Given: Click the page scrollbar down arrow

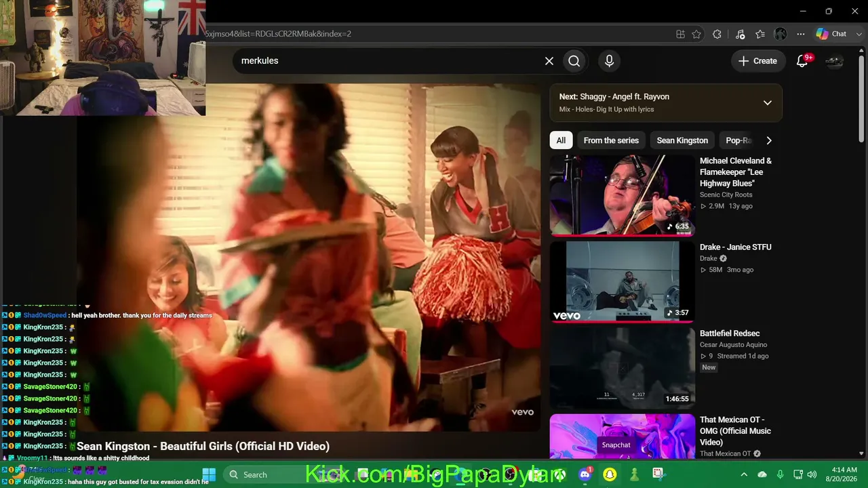Looking at the screenshot, I should 862,453.
